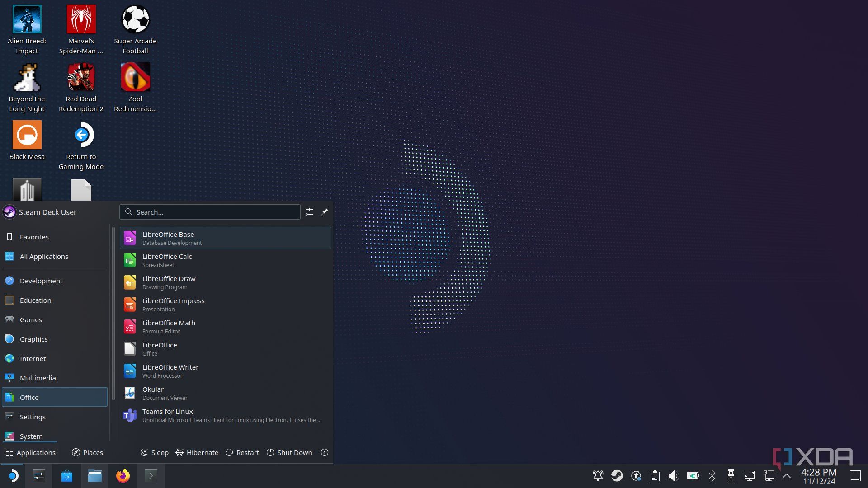This screenshot has height=488, width=868.
Task: Open LibreOffice Draw drawing program
Action: [x=225, y=282]
